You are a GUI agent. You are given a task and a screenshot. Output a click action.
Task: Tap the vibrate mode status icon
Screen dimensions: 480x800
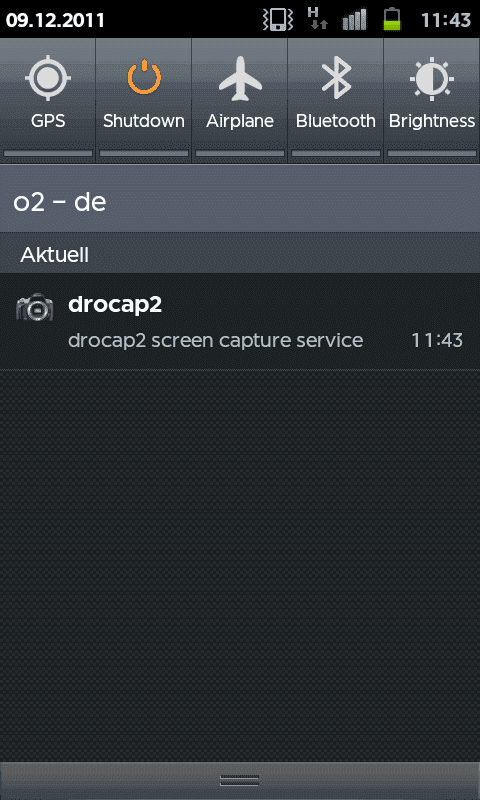point(278,19)
